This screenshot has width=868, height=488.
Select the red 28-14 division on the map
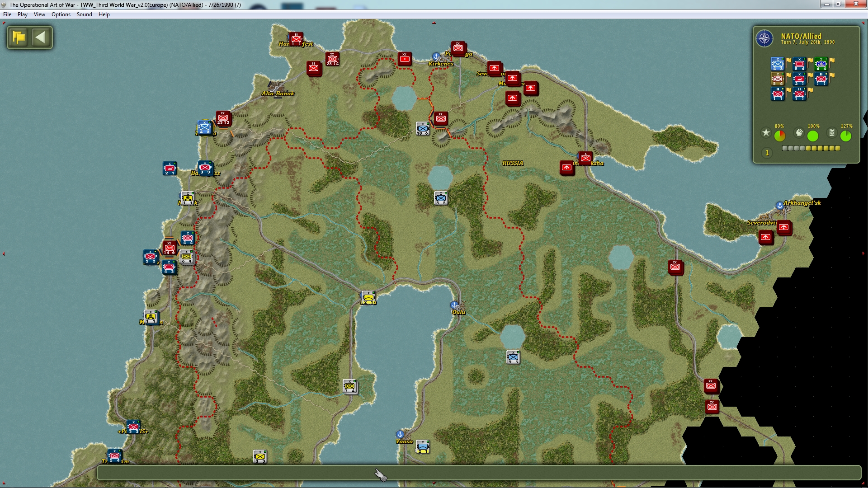(x=332, y=59)
